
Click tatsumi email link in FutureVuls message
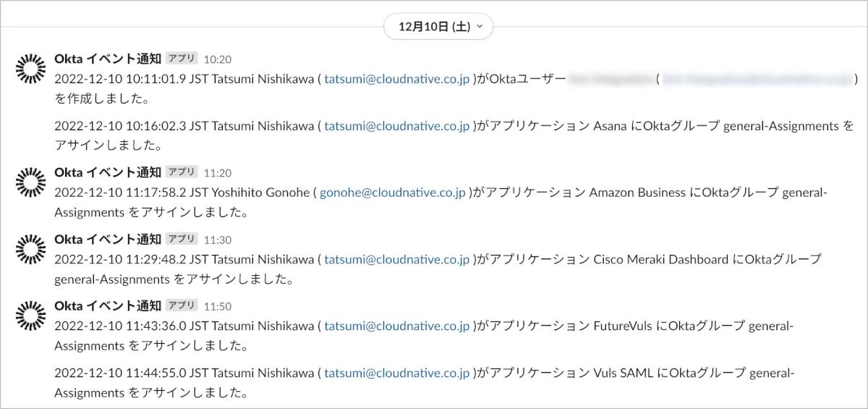click(396, 326)
